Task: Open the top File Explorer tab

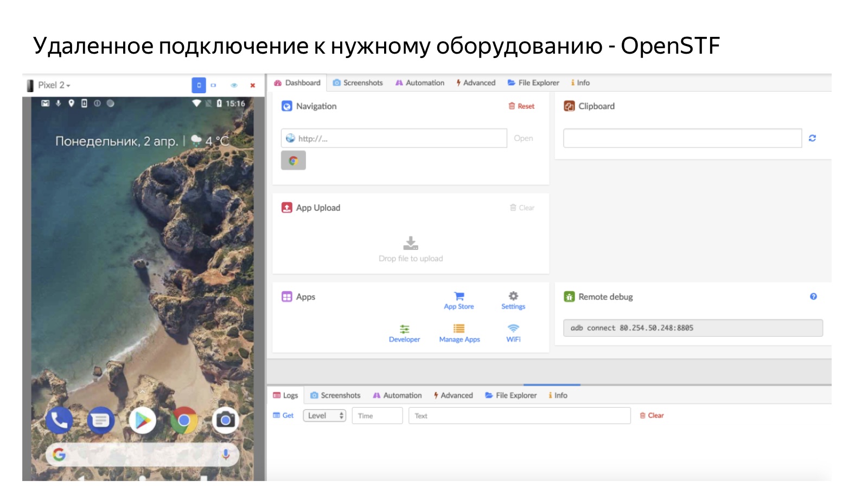Action: click(x=533, y=83)
